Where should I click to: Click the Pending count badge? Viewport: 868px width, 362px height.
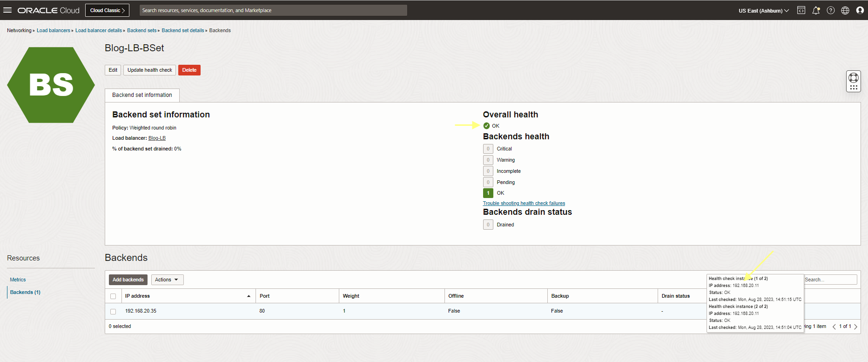pos(488,182)
